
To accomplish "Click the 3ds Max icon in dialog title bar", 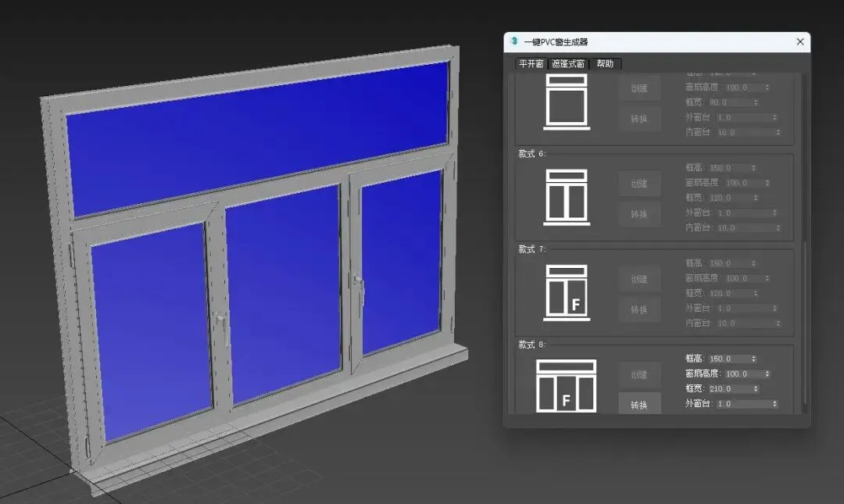I will click(514, 41).
